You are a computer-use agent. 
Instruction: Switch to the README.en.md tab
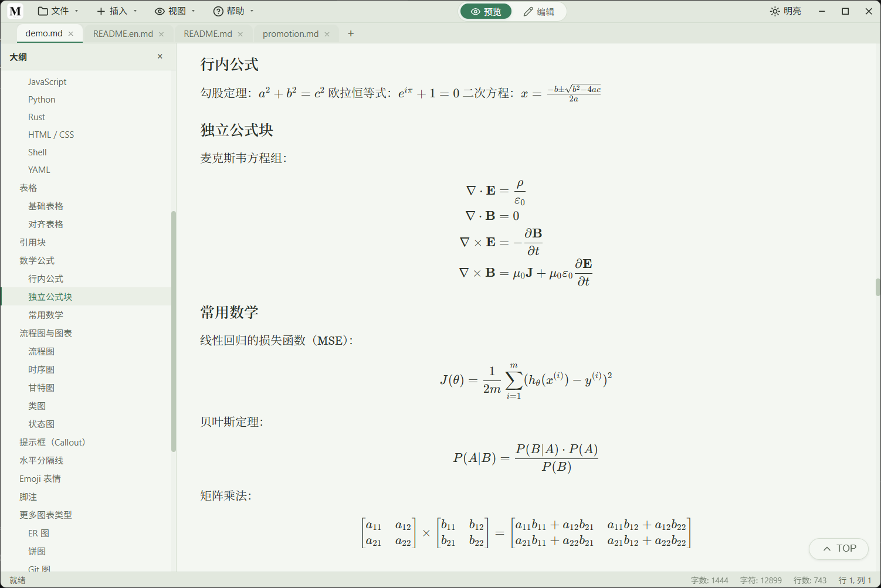coord(123,34)
